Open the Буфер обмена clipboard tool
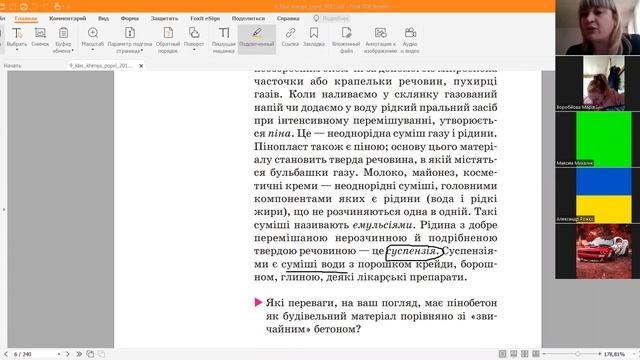The image size is (640, 360). [x=63, y=40]
